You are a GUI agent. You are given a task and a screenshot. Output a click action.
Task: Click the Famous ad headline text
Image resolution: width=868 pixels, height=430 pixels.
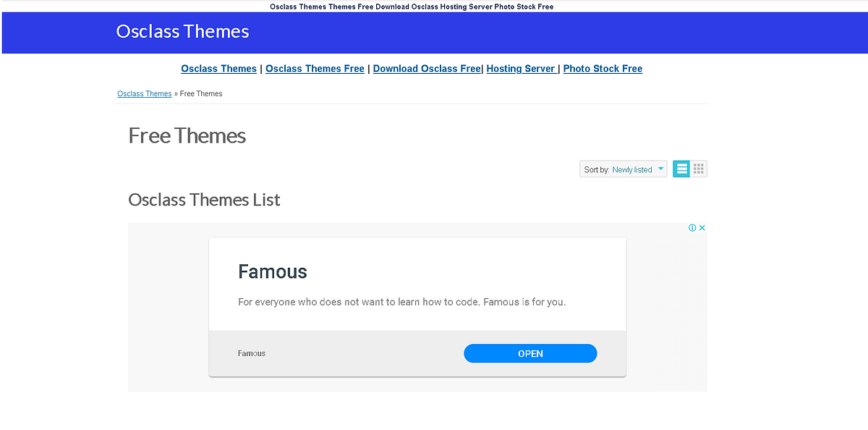(273, 271)
